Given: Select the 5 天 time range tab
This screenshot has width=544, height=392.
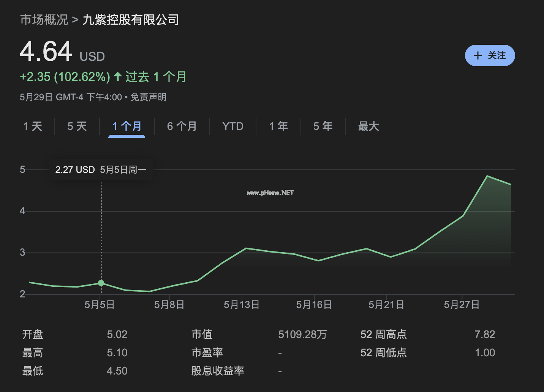Looking at the screenshot, I should click(x=77, y=126).
